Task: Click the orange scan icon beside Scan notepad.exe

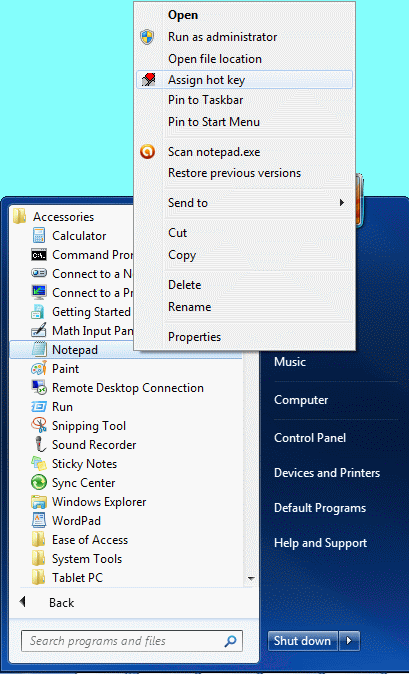Action: pos(147,152)
